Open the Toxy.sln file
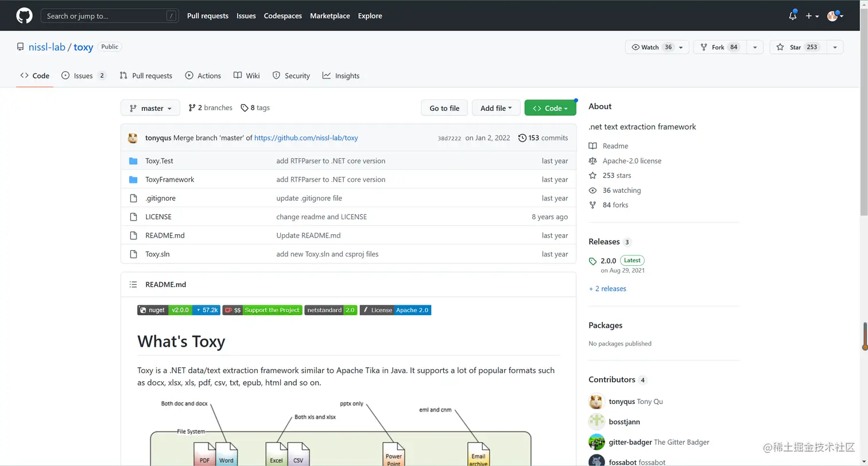This screenshot has height=466, width=868. point(157,254)
